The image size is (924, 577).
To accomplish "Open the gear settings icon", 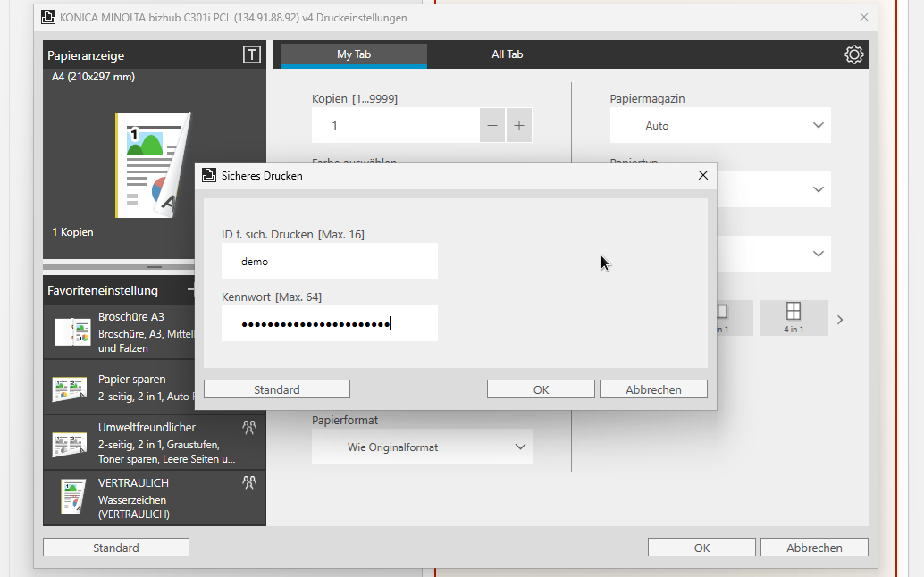I will click(853, 54).
